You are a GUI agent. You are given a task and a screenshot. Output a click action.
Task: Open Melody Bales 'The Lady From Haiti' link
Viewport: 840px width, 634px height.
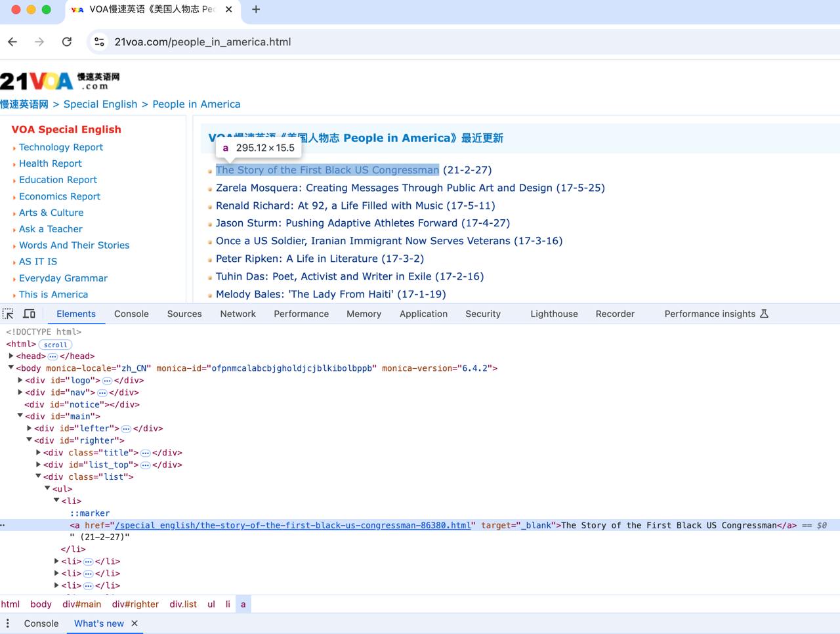coord(304,294)
